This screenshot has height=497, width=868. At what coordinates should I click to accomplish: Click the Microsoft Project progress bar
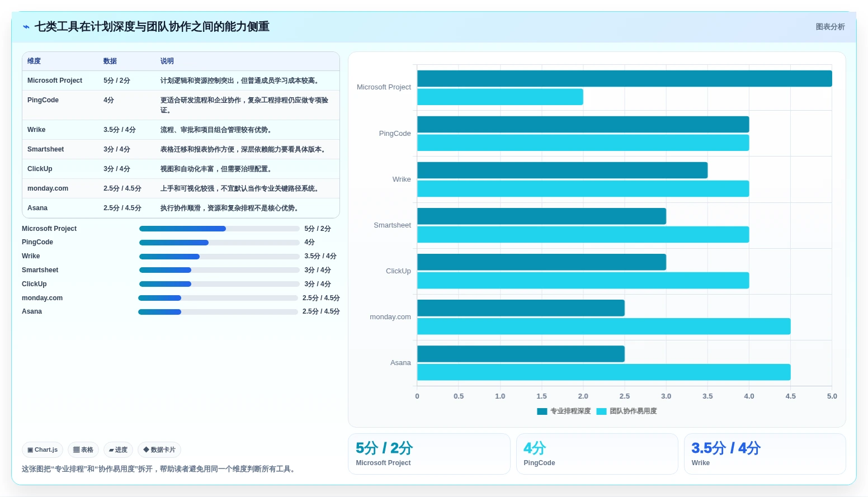point(219,229)
